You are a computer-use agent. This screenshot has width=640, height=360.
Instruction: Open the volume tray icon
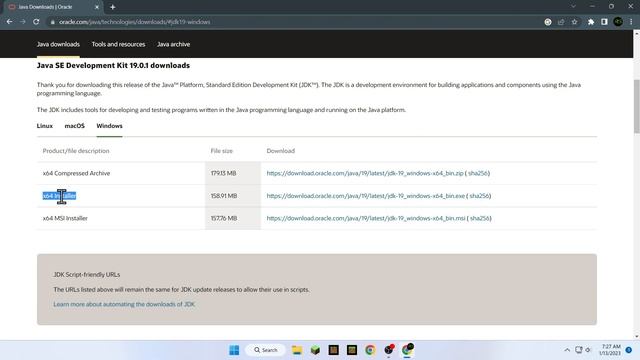click(588, 350)
